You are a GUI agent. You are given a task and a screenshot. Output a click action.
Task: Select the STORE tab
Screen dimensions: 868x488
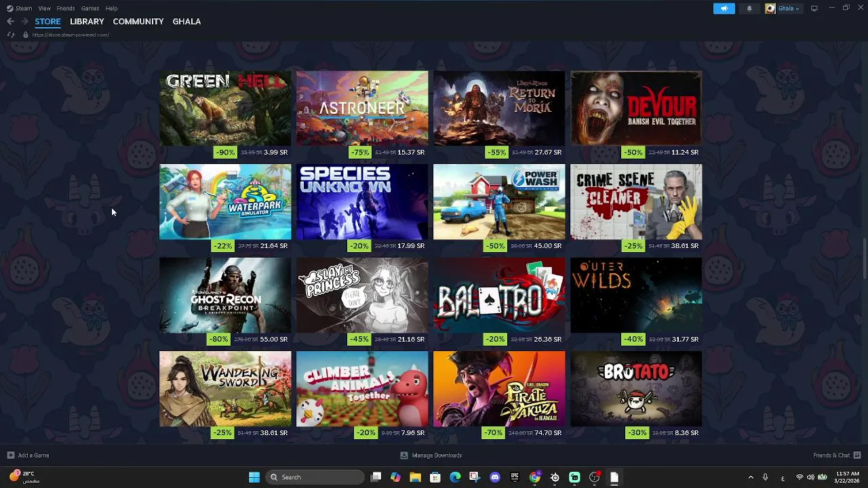(47, 22)
